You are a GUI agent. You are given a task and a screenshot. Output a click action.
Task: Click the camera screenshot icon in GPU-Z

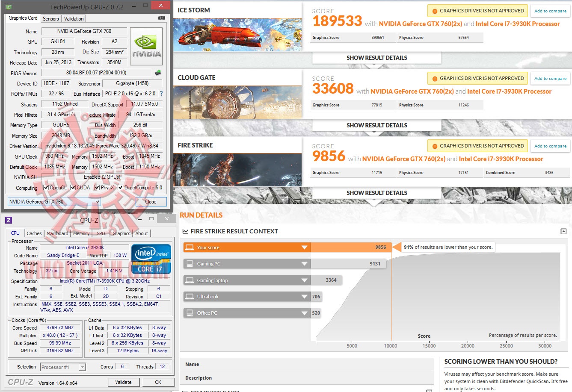(161, 18)
